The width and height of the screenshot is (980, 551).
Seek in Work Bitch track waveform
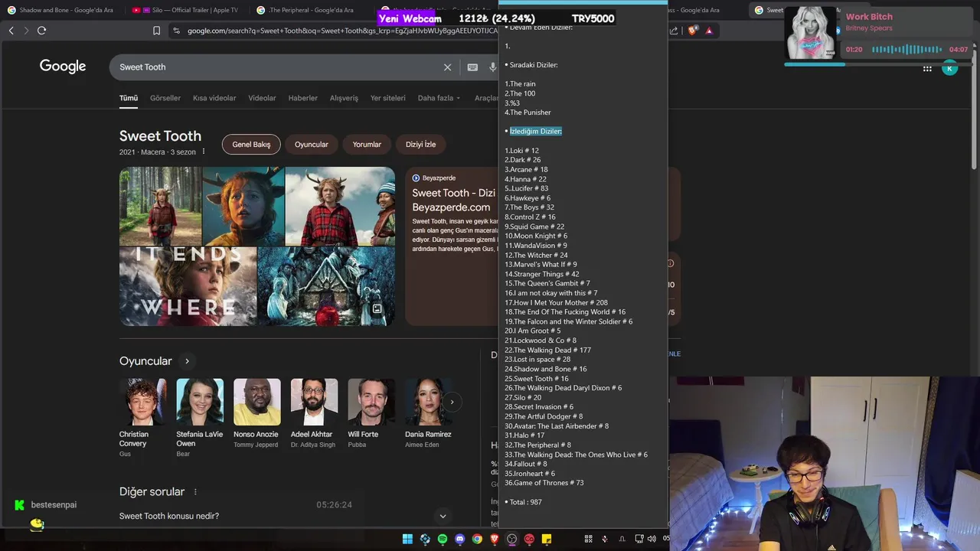pyautogui.click(x=906, y=50)
